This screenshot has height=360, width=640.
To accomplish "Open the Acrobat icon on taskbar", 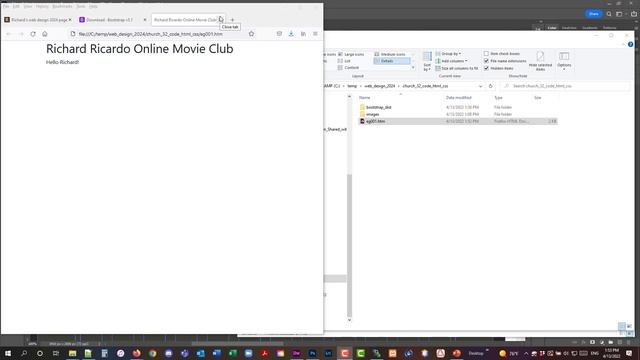I will [x=264, y=353].
